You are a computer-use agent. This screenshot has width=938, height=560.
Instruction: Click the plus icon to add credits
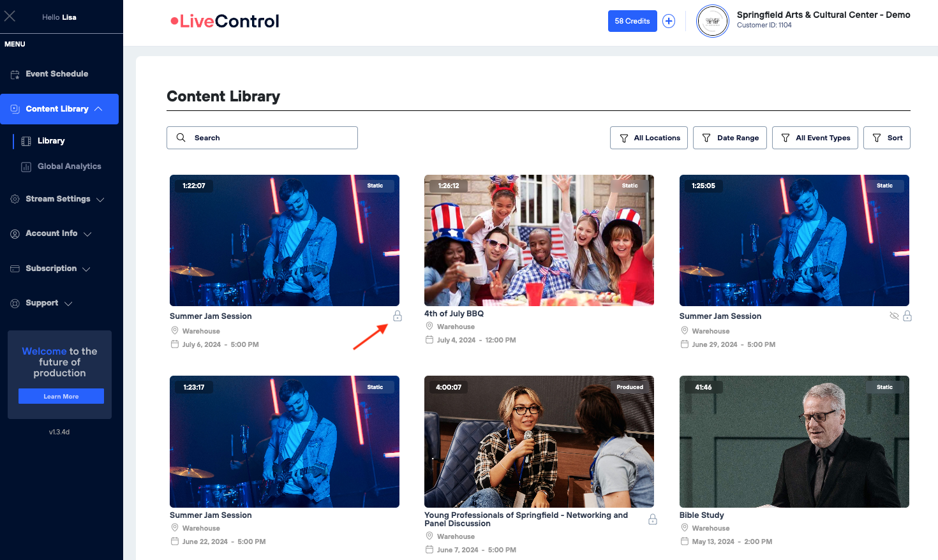pyautogui.click(x=669, y=21)
